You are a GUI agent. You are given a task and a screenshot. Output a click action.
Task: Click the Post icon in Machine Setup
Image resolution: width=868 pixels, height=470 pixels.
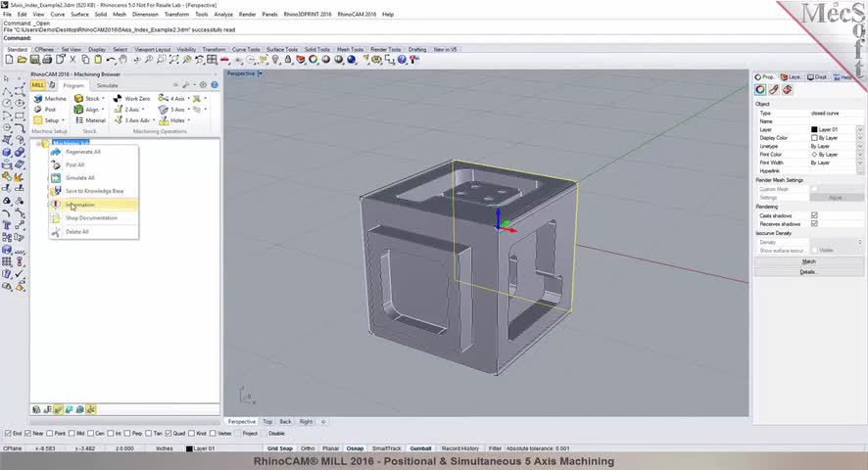coord(38,109)
